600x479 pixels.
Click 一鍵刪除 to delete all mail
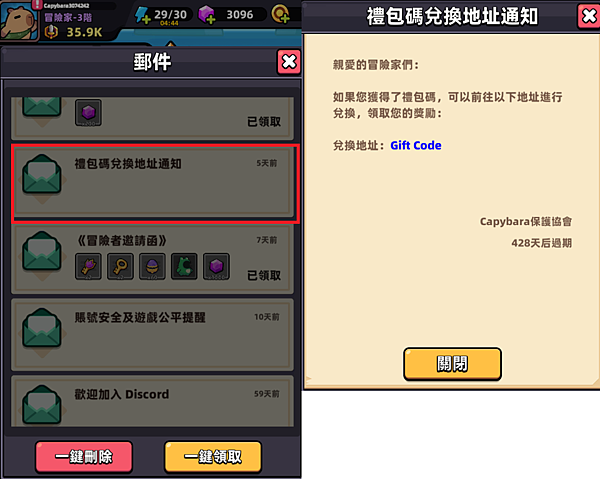[x=84, y=457]
